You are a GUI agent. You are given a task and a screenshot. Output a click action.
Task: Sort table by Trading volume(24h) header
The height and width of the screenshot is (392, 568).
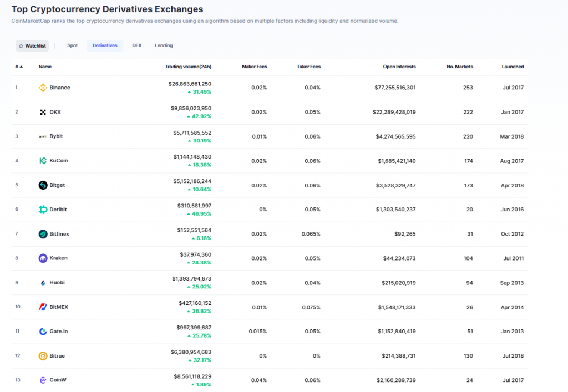pyautogui.click(x=188, y=67)
